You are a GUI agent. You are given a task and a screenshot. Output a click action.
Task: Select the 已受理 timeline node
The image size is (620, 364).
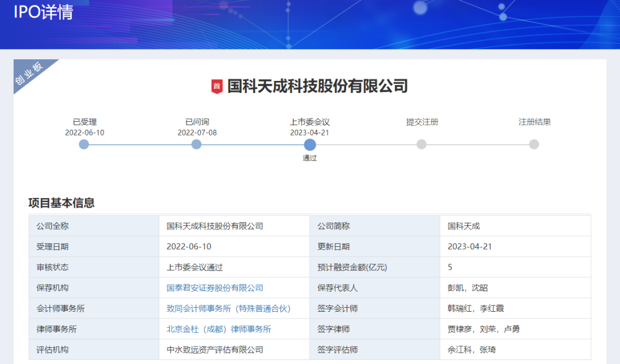pos(84,145)
